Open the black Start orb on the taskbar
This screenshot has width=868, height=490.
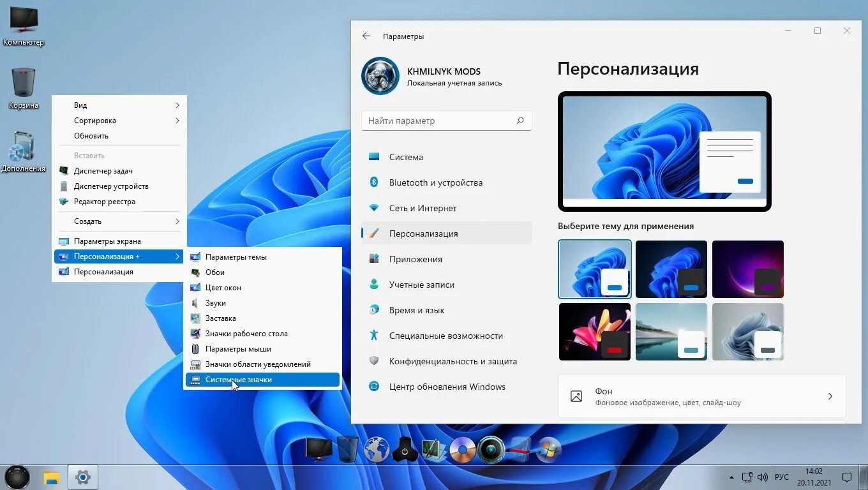(x=17, y=477)
